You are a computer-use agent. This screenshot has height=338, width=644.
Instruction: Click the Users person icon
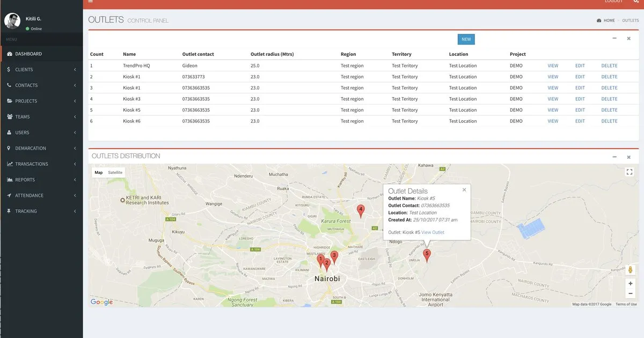coord(9,133)
